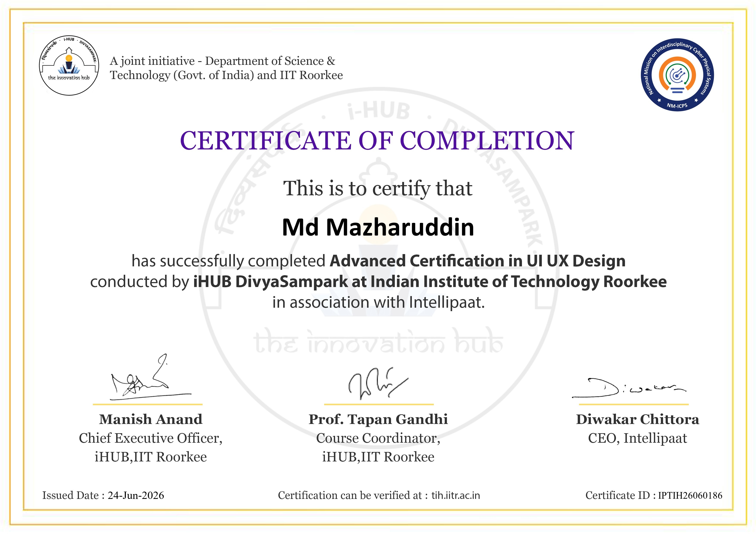Screen dimensions: 756x534
Task: Click "iHUB,IIT Roorkee" below Chief Executive Officer
Action: pyautogui.click(x=151, y=457)
